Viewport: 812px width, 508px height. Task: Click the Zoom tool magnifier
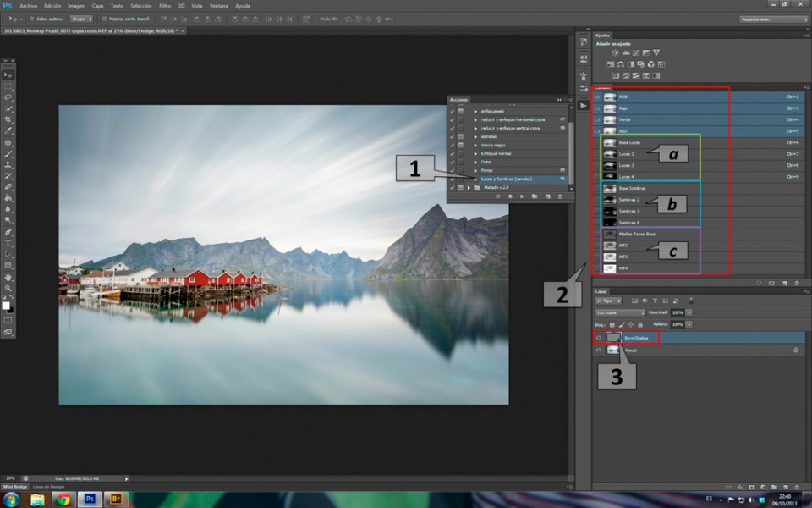click(x=8, y=289)
